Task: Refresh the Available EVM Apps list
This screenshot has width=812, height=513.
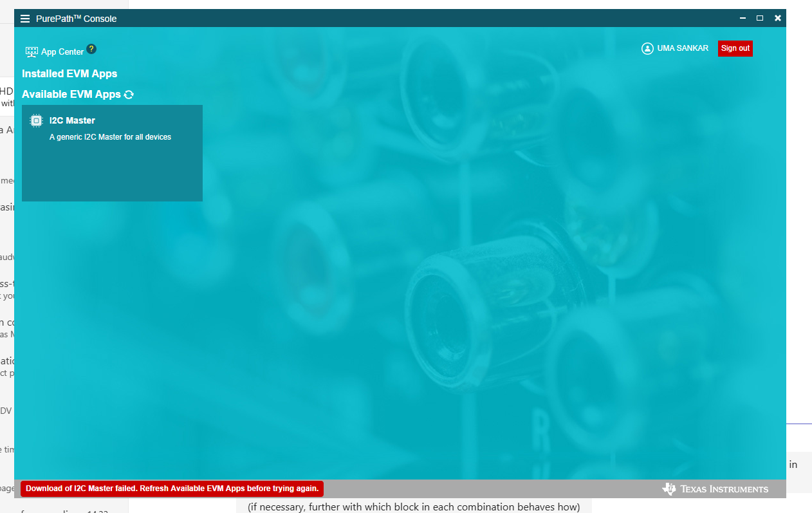Action: pos(129,95)
